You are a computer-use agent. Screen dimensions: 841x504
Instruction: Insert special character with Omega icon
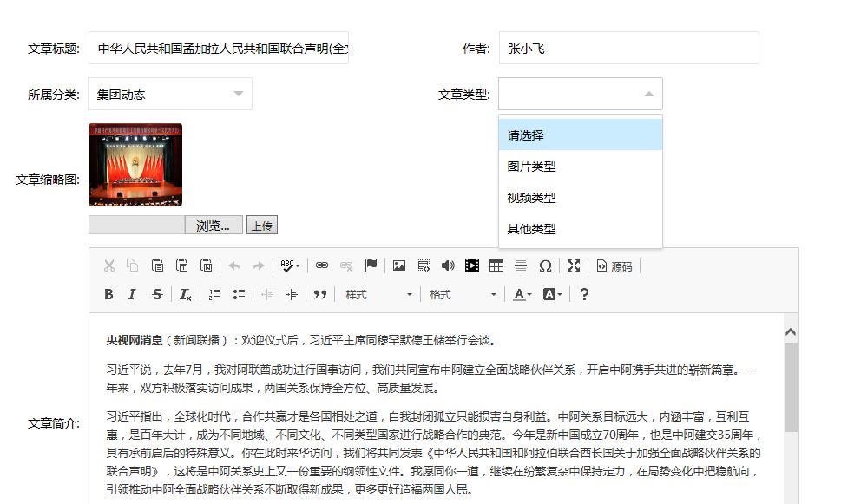(x=545, y=266)
